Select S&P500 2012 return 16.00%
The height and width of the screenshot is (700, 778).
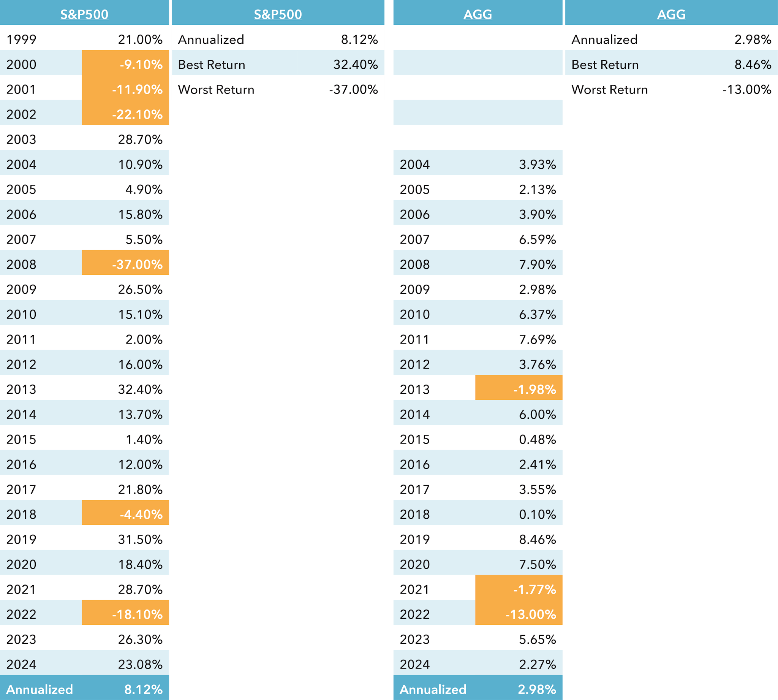[x=140, y=364]
